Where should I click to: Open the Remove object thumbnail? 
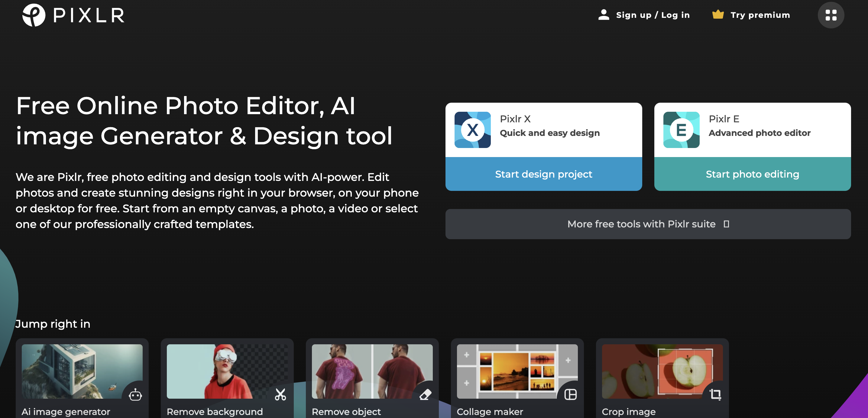372,371
